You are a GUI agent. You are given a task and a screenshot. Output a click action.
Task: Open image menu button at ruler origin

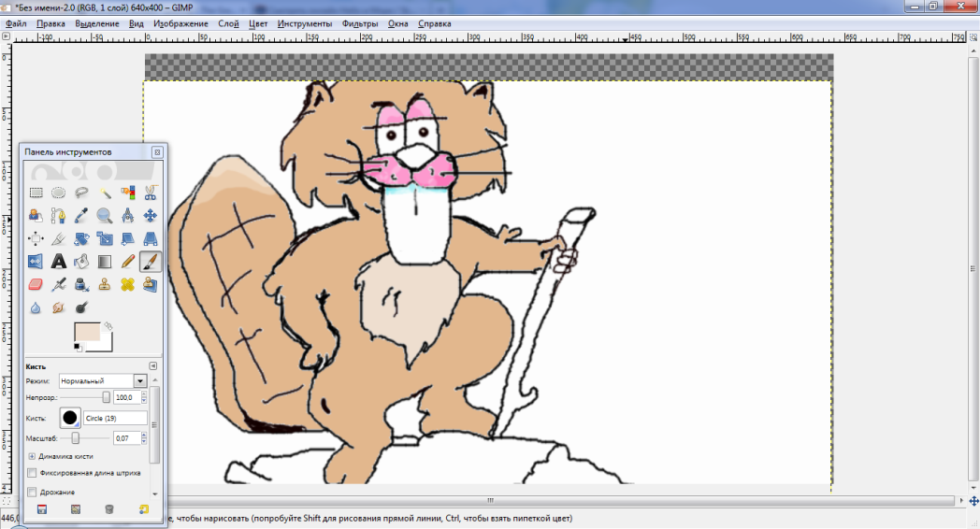click(x=7, y=36)
